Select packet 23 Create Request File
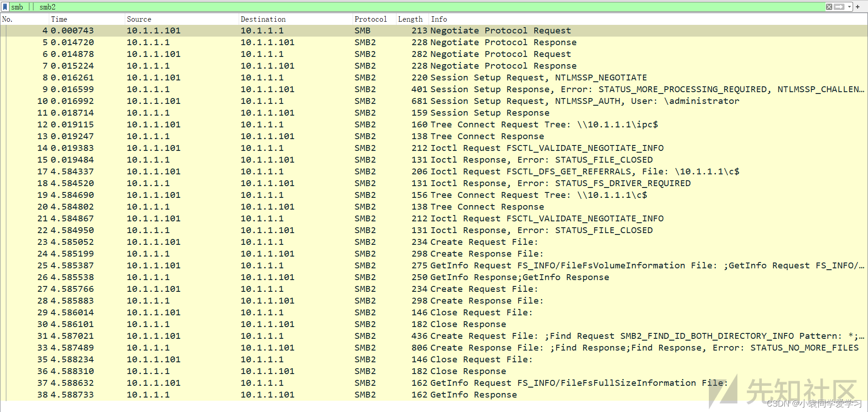The width and height of the screenshot is (868, 412). tap(434, 242)
